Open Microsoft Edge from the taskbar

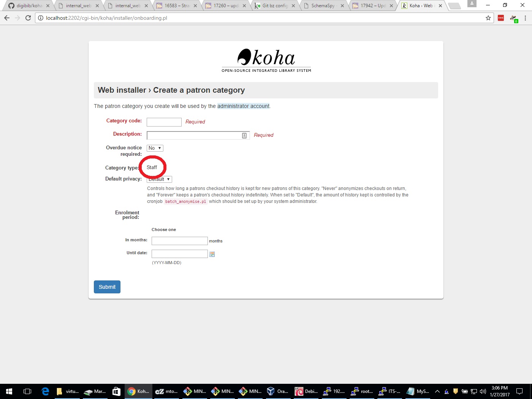coord(45,391)
